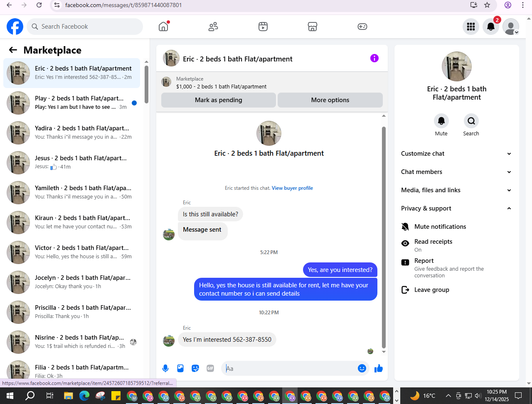Screen dimensions: 532x404
Task: Open the Play conversation in the list
Action: pos(72,103)
